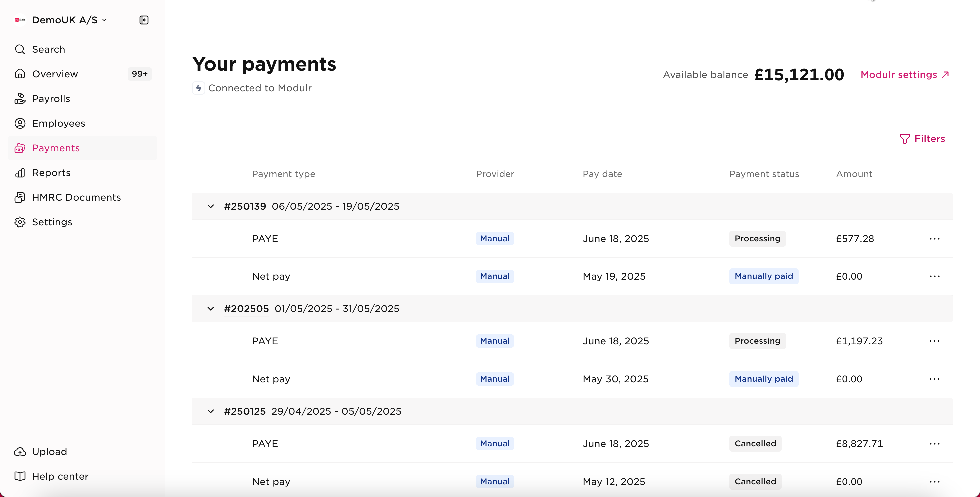Open the Employees sidebar icon
Image resolution: width=980 pixels, height=497 pixels.
[20, 123]
